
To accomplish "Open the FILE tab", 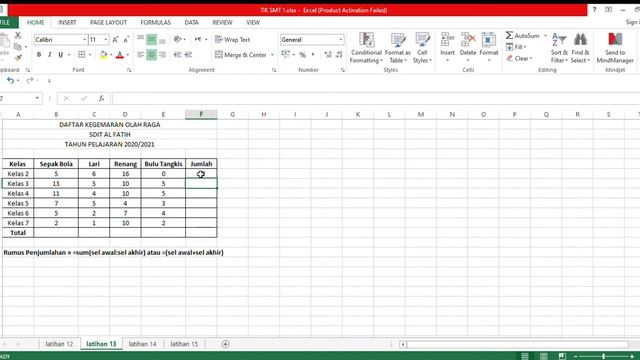I will click(x=6, y=22).
